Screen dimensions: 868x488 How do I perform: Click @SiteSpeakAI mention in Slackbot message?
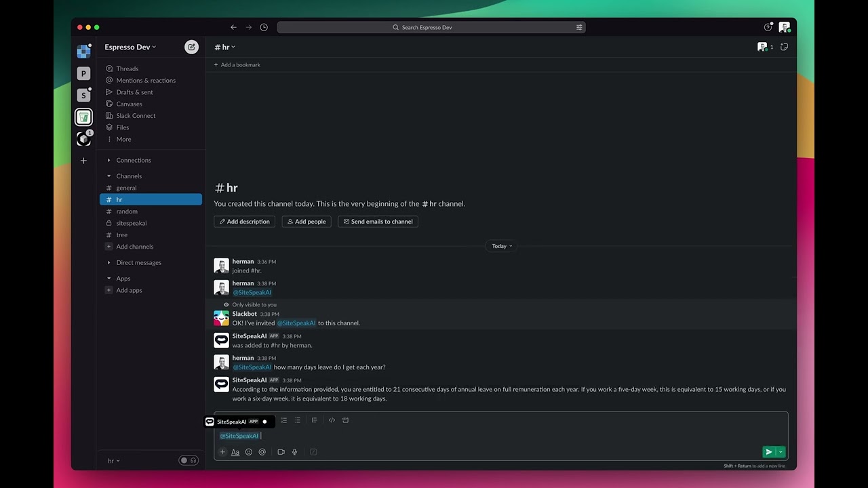[296, 323]
